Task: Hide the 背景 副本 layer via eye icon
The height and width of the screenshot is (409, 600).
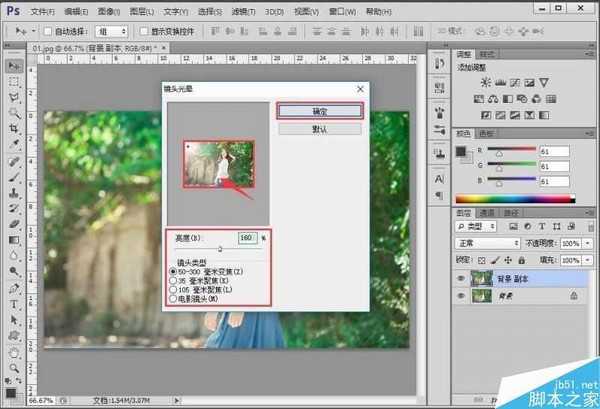Action: [x=459, y=281]
